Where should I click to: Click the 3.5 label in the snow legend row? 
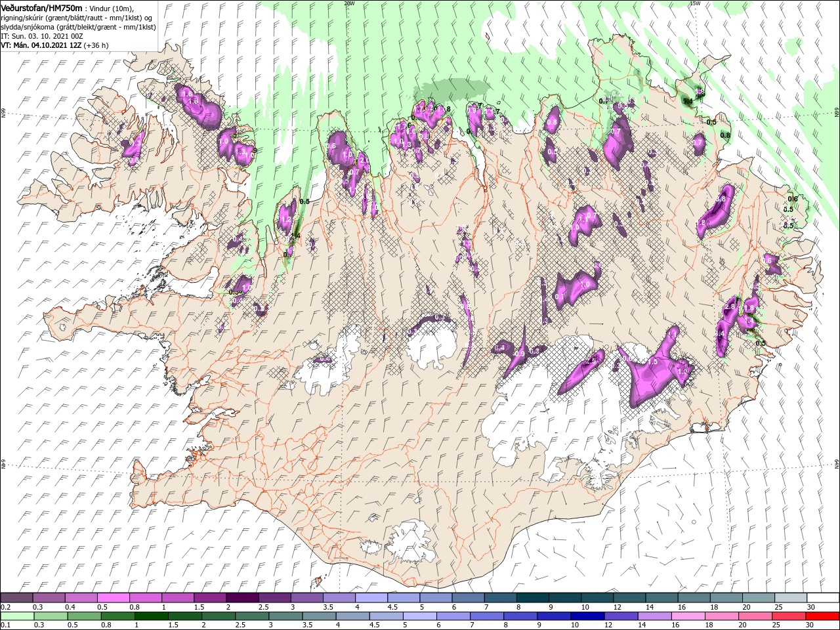(327, 607)
